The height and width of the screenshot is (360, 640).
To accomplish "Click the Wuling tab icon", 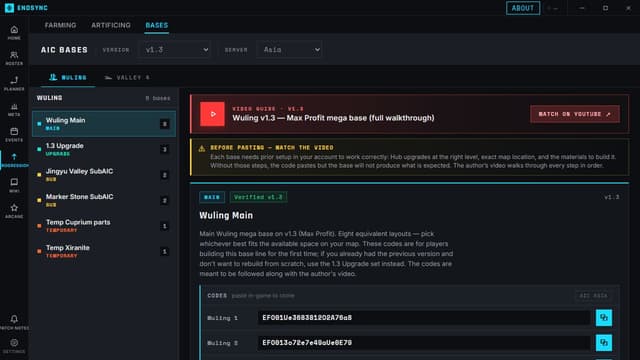I will click(53, 77).
